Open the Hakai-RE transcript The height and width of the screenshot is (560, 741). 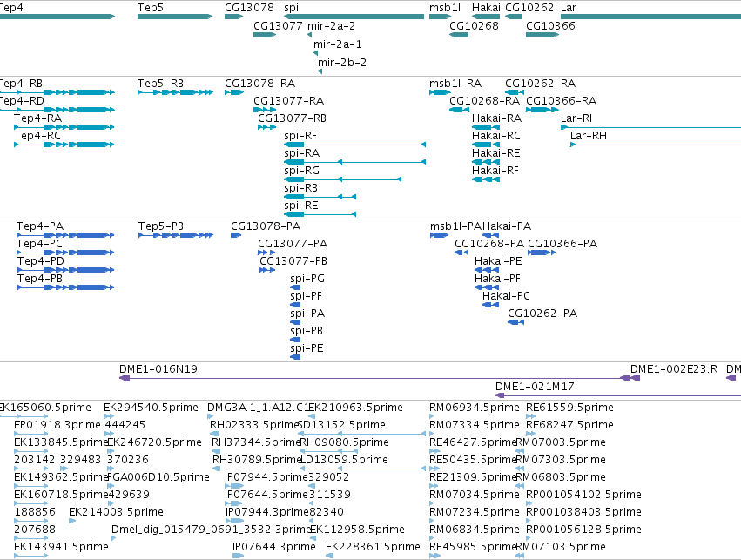click(496, 153)
